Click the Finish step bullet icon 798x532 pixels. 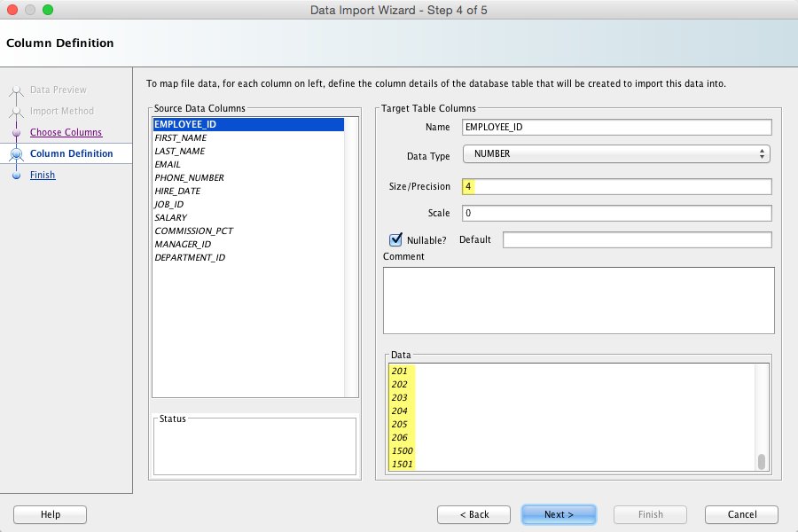[x=16, y=176]
